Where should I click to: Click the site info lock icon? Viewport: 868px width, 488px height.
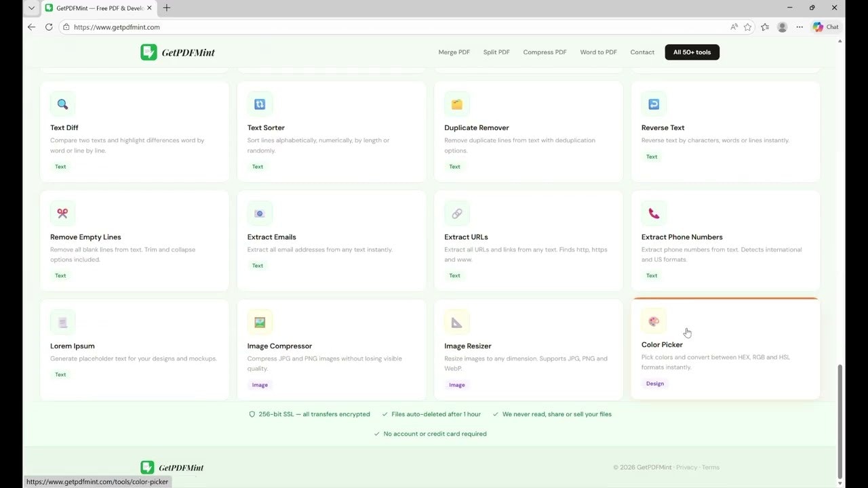tap(66, 27)
